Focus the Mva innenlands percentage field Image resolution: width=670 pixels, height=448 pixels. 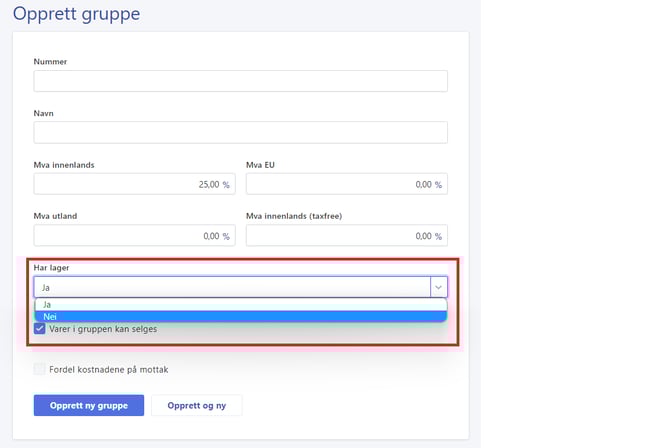pyautogui.click(x=134, y=184)
